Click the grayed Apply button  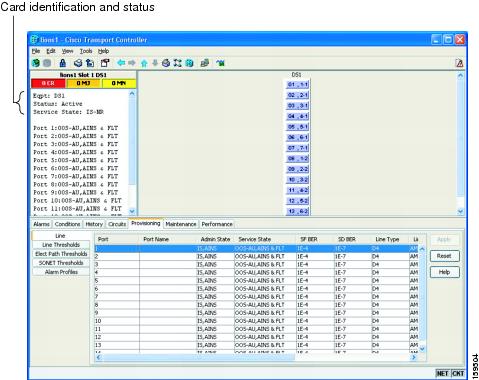444,240
